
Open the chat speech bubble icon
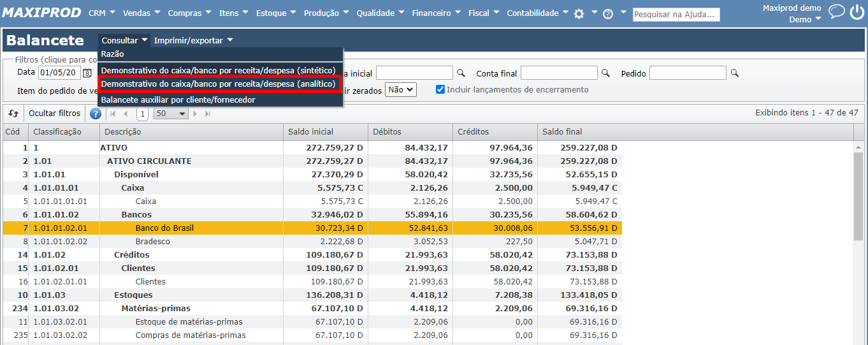click(836, 13)
